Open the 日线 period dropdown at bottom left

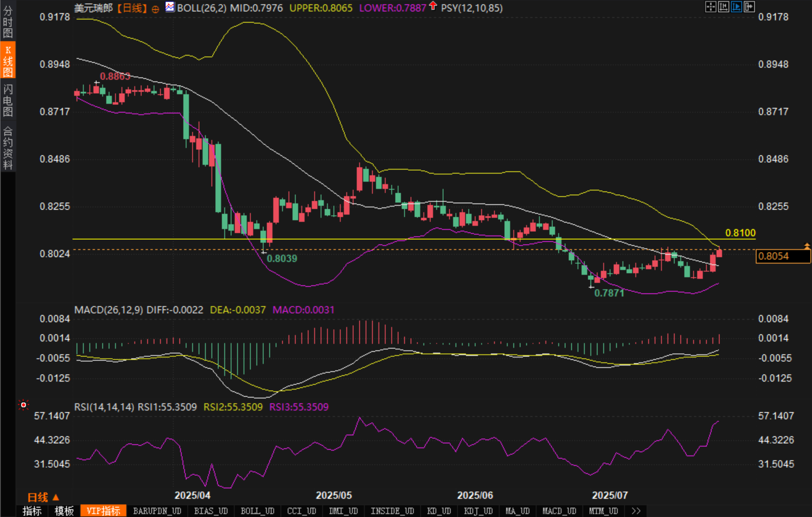coord(43,497)
